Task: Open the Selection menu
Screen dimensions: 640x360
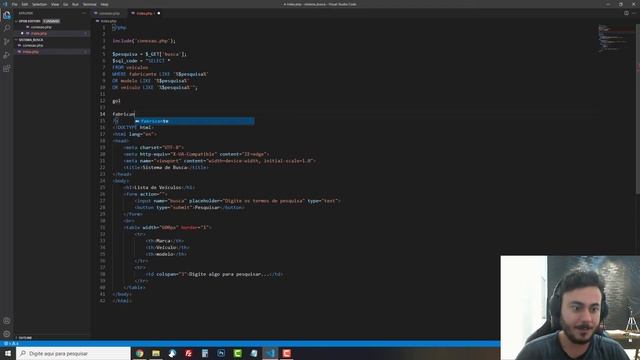Action: pos(40,4)
